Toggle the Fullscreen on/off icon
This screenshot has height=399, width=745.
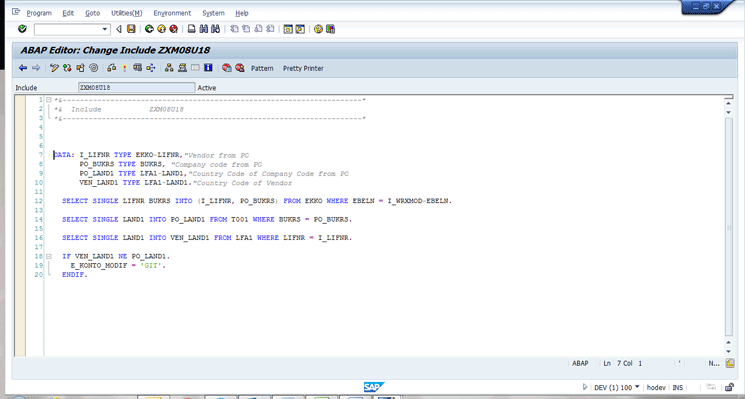click(x=195, y=68)
